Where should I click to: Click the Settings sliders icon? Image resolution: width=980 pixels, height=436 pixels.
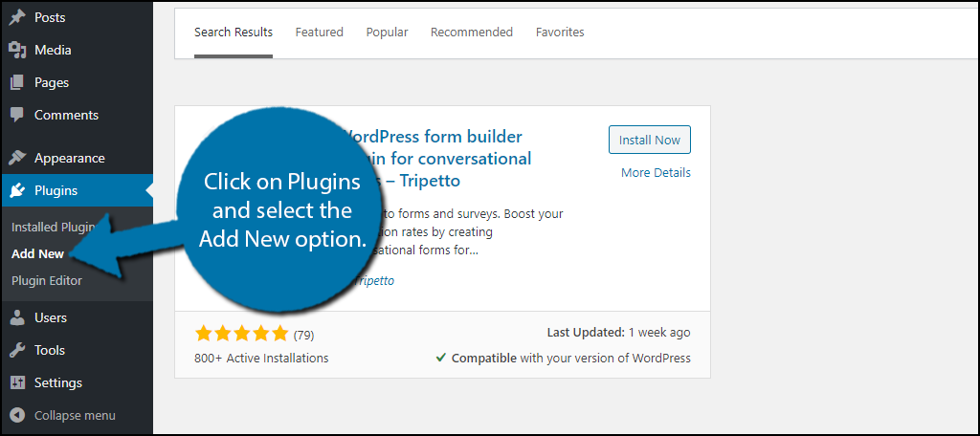pos(17,382)
